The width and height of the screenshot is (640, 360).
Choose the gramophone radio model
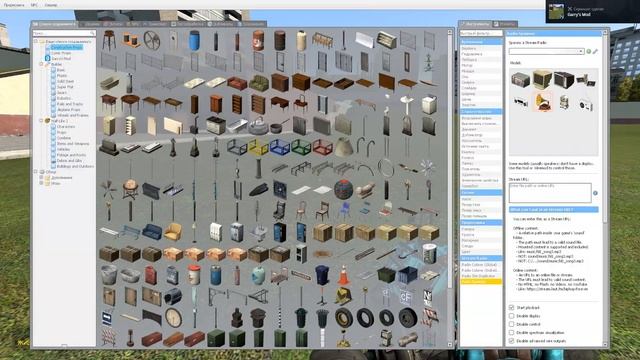[x=542, y=101]
